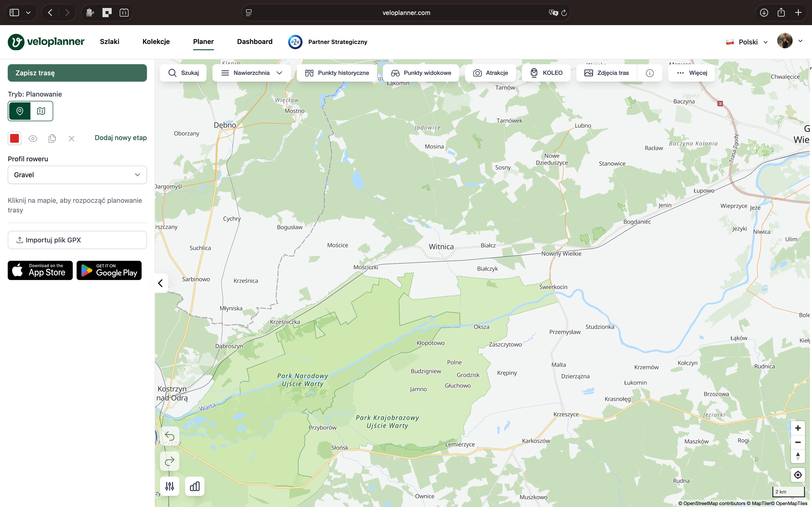Locate my position on the map

[x=797, y=475]
